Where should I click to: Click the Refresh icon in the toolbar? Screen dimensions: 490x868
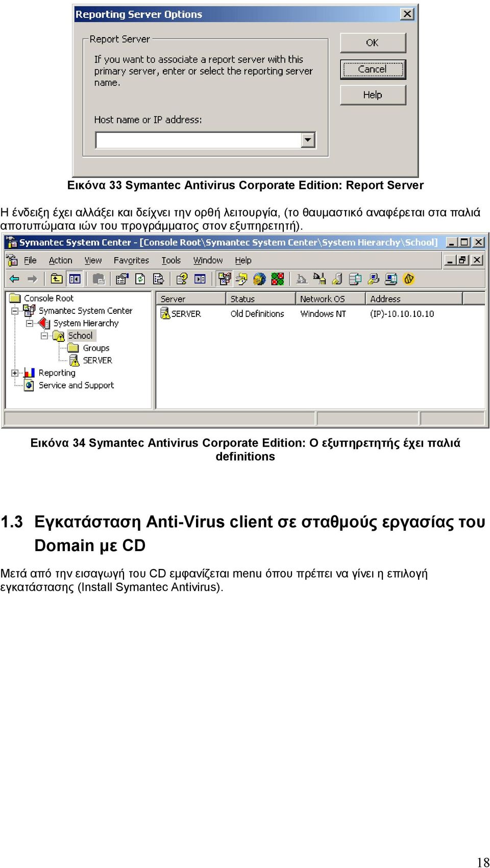(140, 279)
